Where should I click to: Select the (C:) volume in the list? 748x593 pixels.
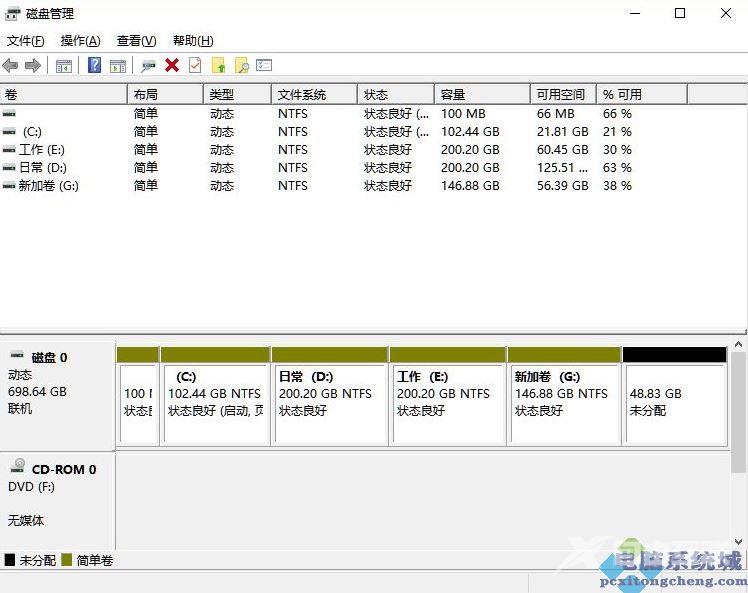32,132
